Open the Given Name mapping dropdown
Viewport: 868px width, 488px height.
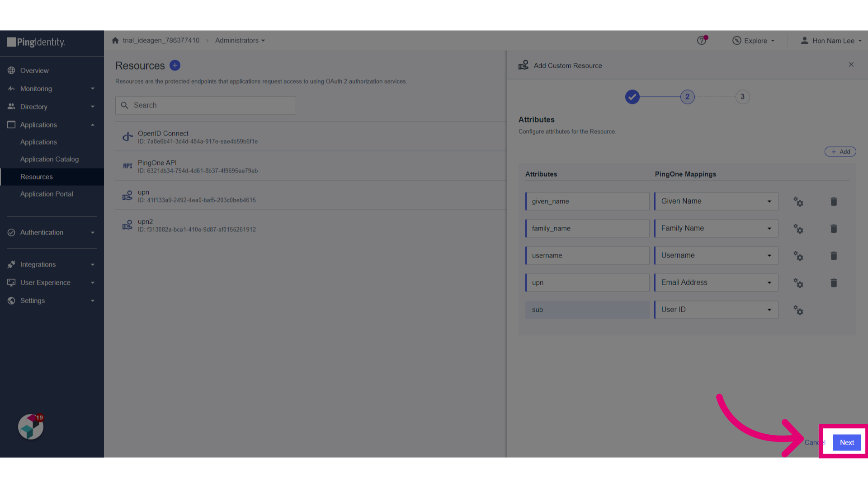click(716, 201)
